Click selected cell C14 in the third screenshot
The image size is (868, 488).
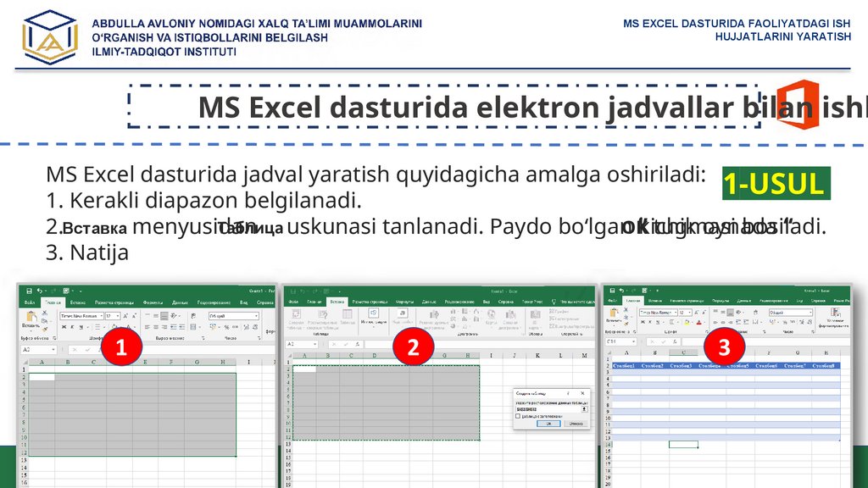pyautogui.click(x=683, y=444)
